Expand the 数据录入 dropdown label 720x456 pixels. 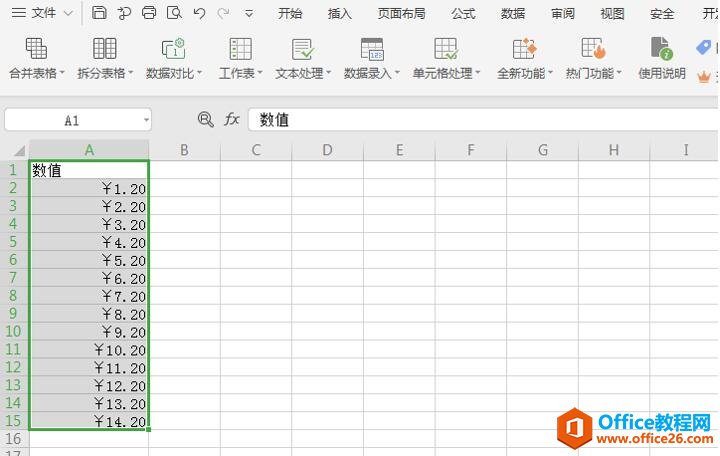point(372,73)
